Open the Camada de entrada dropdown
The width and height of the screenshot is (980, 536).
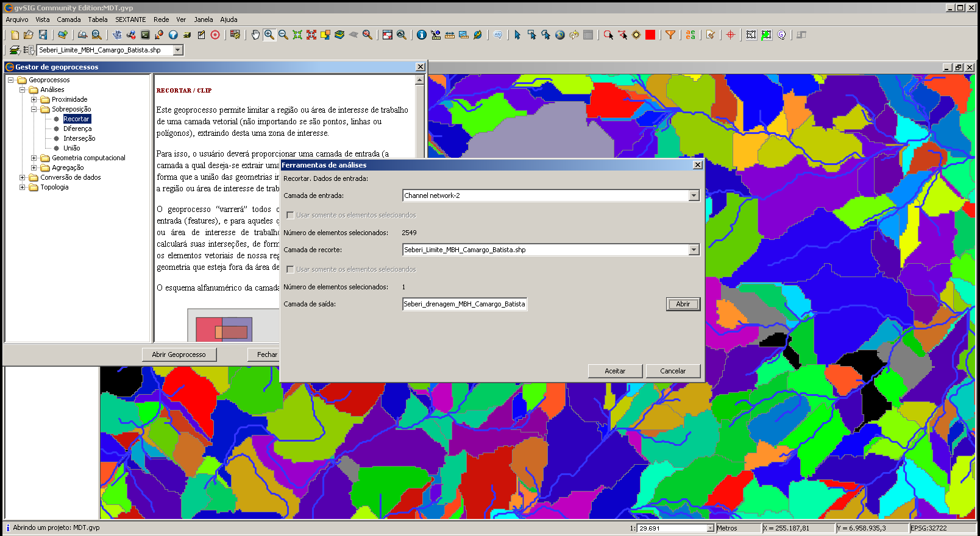point(694,196)
